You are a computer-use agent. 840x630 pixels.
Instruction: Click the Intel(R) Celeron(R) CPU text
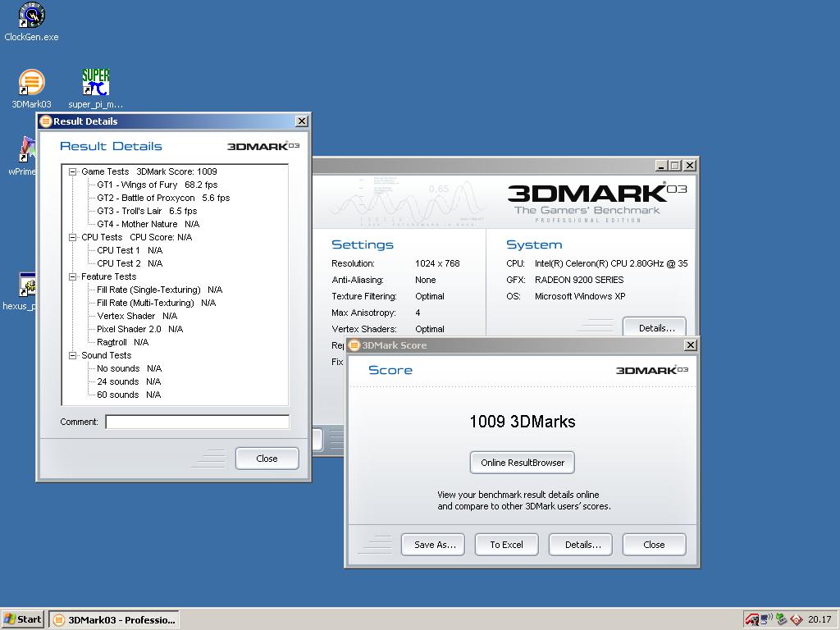coord(611,263)
